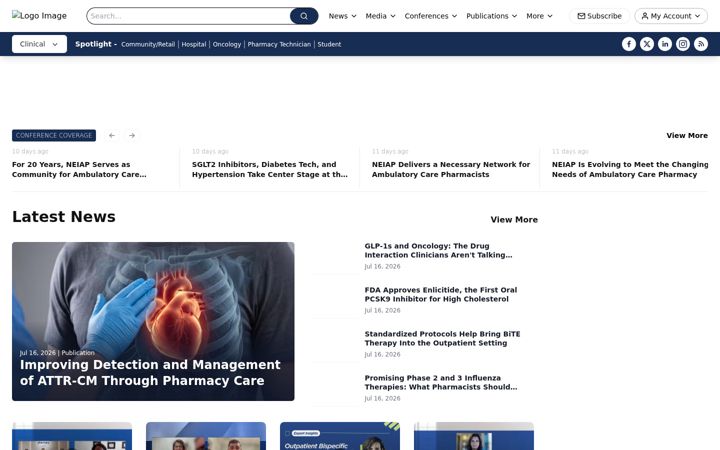Focus the Search input field
The height and width of the screenshot is (450, 720).
click(189, 16)
